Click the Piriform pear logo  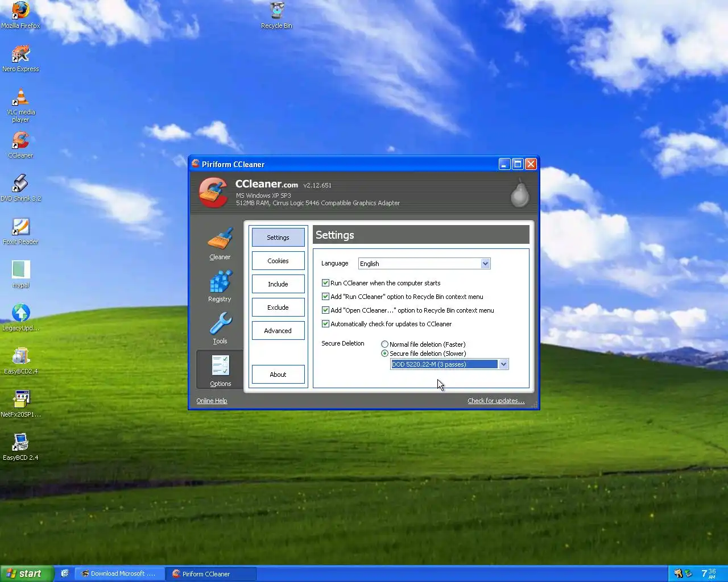click(x=519, y=193)
